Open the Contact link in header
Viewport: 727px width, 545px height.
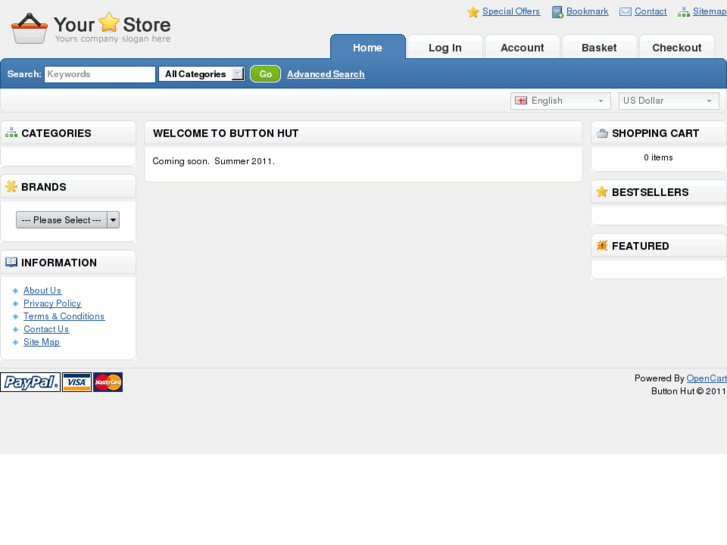click(650, 11)
